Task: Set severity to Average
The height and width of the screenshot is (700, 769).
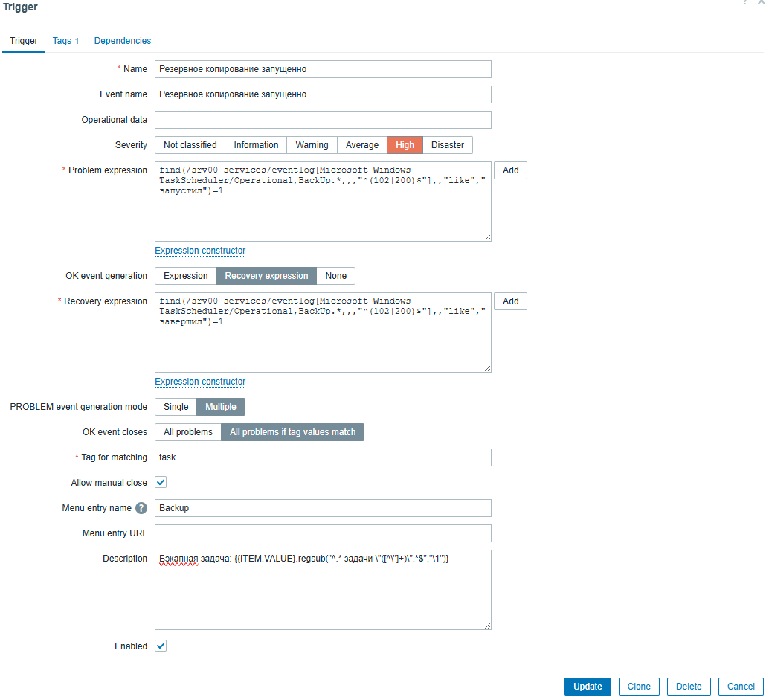Action: tap(362, 145)
